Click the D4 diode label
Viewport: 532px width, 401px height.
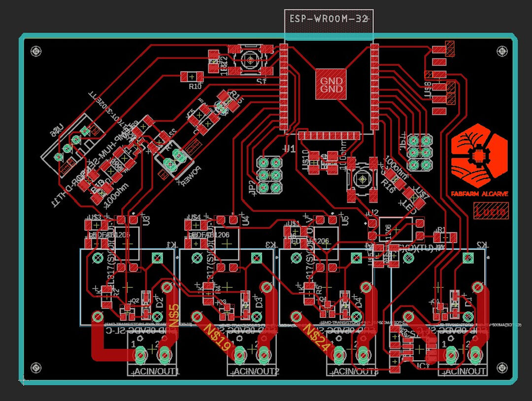[x=358, y=302]
